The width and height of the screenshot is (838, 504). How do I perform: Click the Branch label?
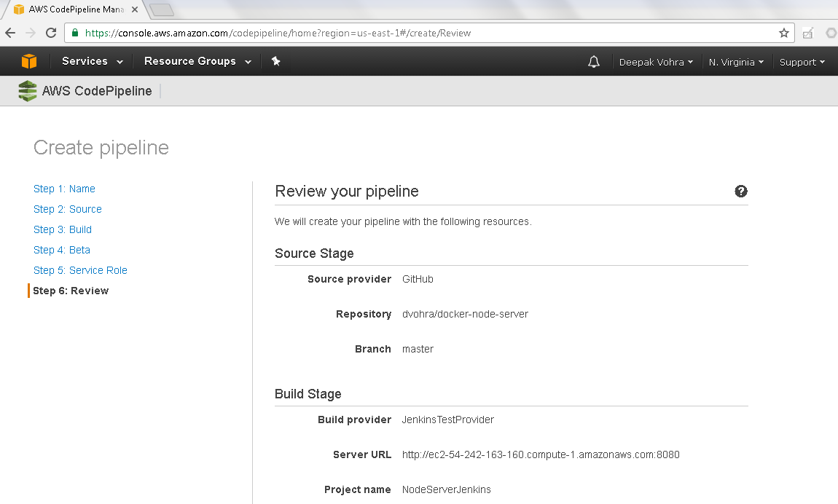373,349
